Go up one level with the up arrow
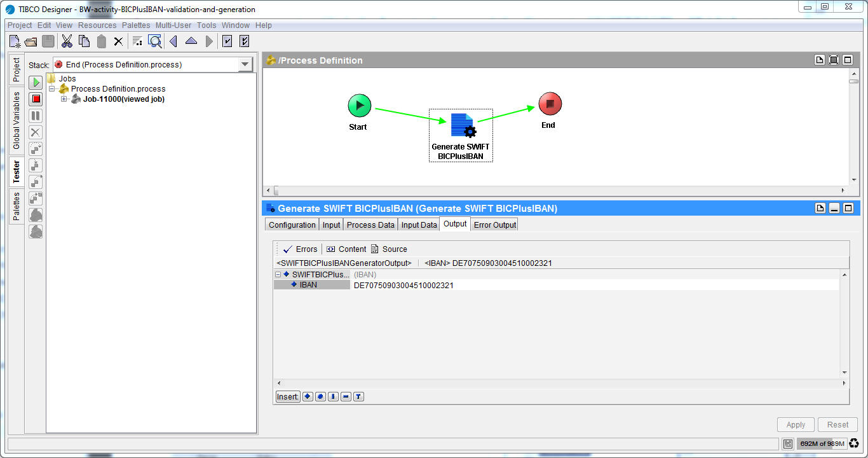868x458 pixels. click(191, 41)
